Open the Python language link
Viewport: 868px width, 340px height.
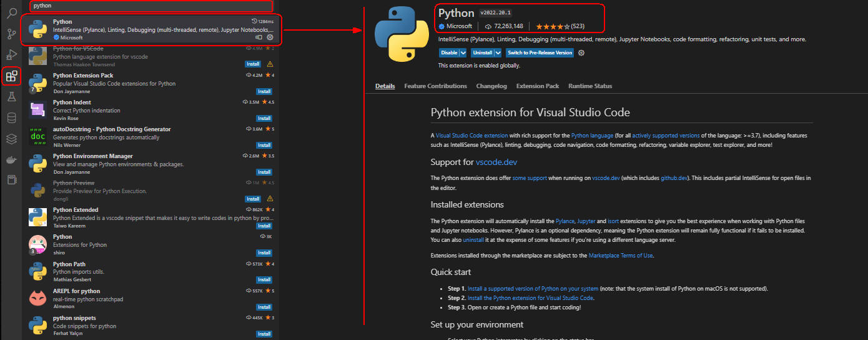pos(592,135)
